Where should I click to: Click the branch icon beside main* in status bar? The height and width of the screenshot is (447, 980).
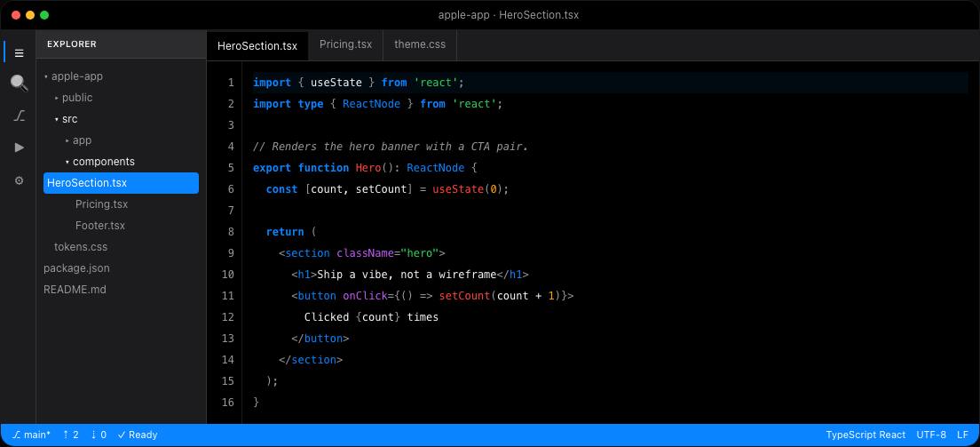pyautogui.click(x=17, y=435)
